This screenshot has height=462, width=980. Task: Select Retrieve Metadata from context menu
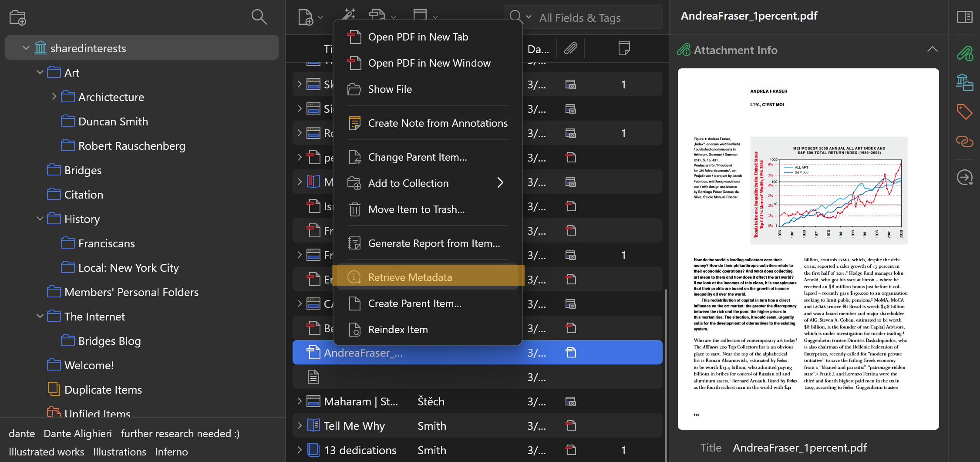410,277
